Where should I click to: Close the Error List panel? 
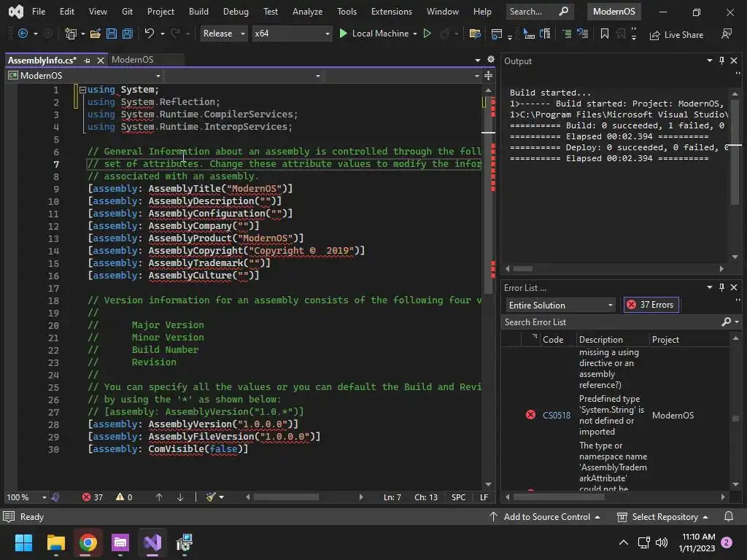(734, 287)
